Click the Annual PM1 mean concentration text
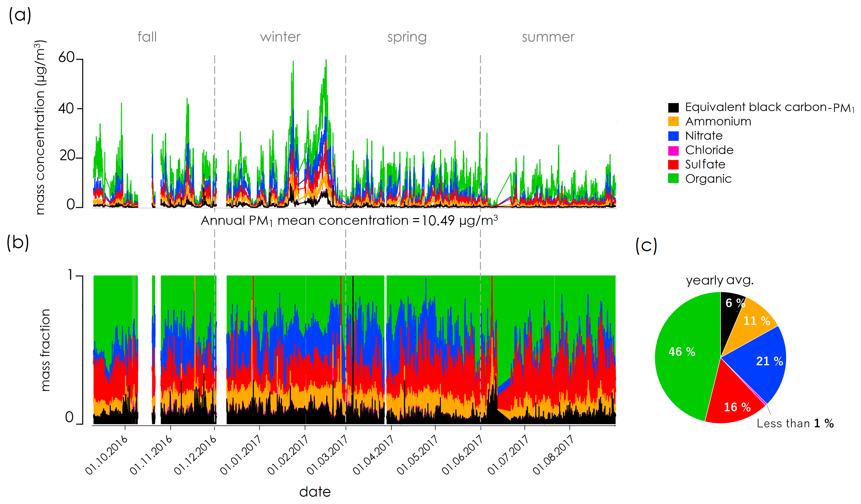The width and height of the screenshot is (861, 504). click(x=349, y=221)
